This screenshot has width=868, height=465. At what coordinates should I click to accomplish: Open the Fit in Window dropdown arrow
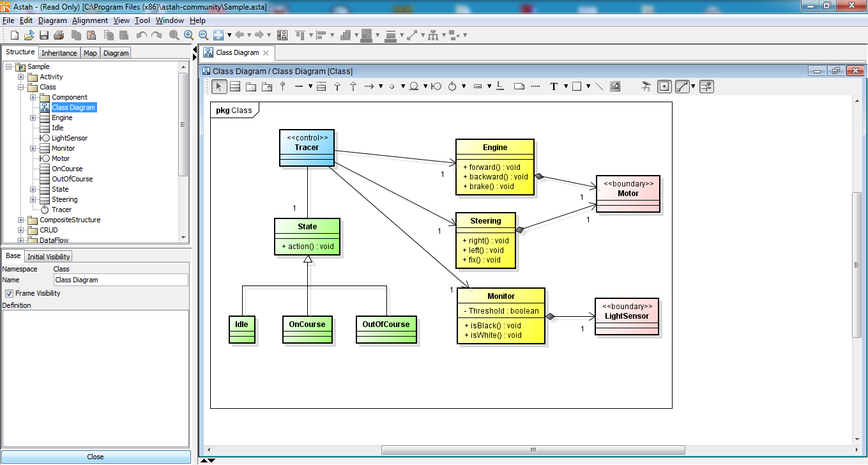pos(229,35)
